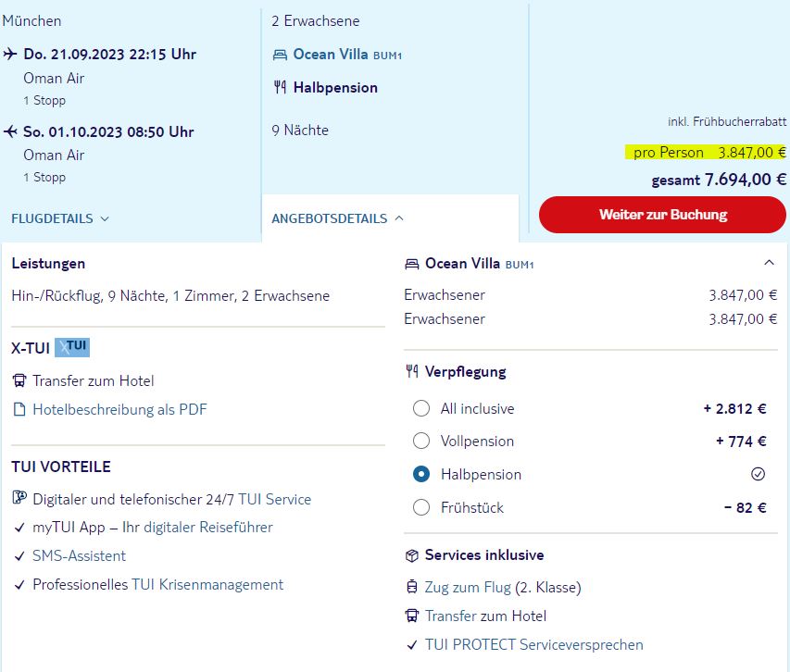The height and width of the screenshot is (672, 790).
Task: Click the cutlery icon beside Verpflegung
Action: pyautogui.click(x=412, y=371)
